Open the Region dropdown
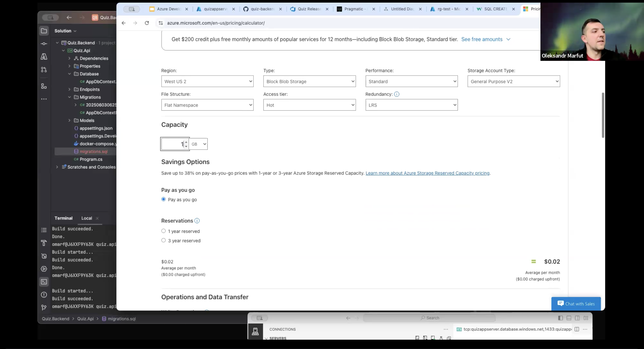Image resolution: width=644 pixels, height=349 pixels. pyautogui.click(x=207, y=81)
